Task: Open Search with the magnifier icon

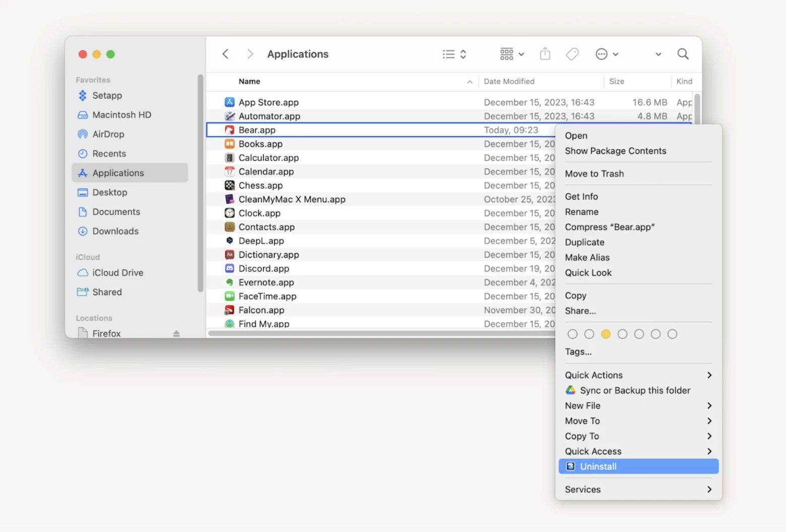Action: 683,54
